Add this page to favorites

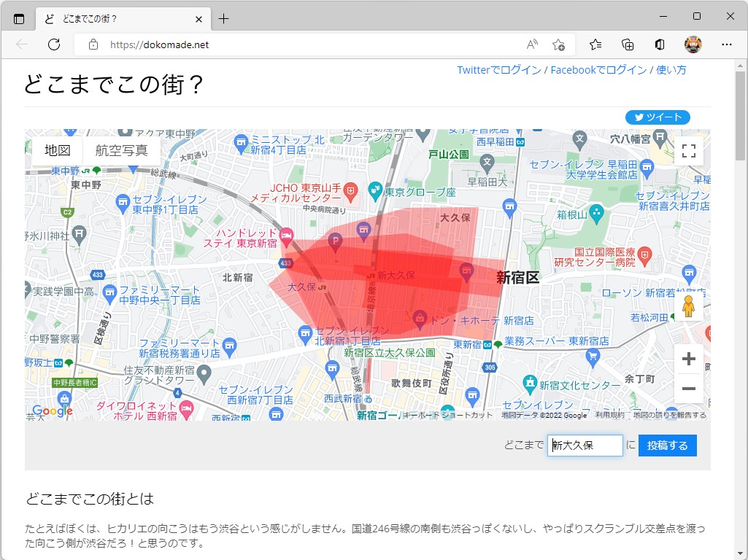pyautogui.click(x=559, y=44)
